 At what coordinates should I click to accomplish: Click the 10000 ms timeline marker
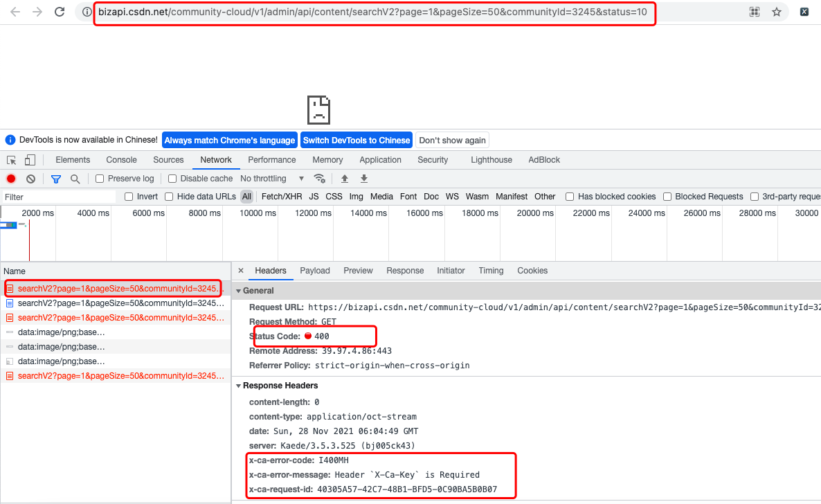coord(258,213)
